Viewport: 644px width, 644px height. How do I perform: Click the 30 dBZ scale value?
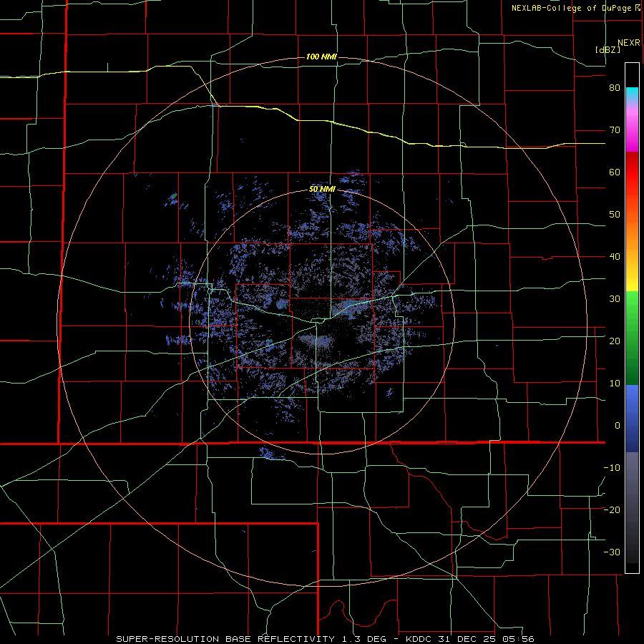pyautogui.click(x=615, y=298)
